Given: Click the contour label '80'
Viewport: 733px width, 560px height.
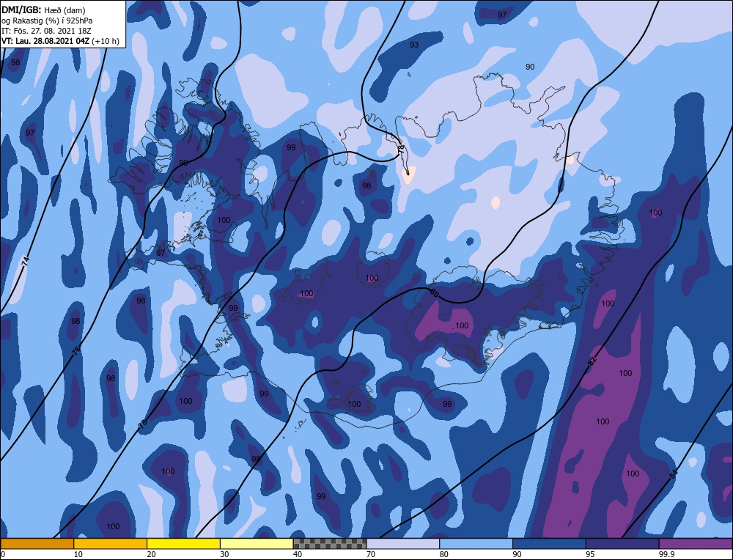Looking at the screenshot, I should pyautogui.click(x=434, y=293).
